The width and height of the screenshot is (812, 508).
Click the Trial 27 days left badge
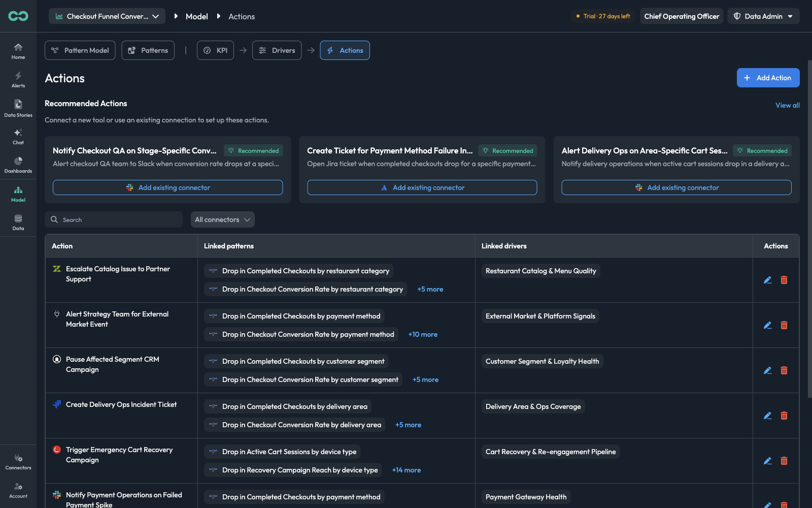pyautogui.click(x=603, y=16)
